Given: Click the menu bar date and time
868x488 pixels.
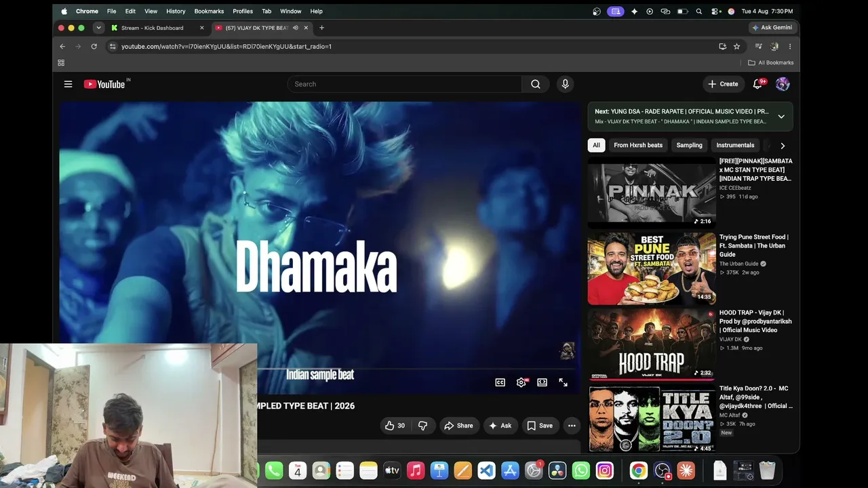Looking at the screenshot, I should (767, 11).
